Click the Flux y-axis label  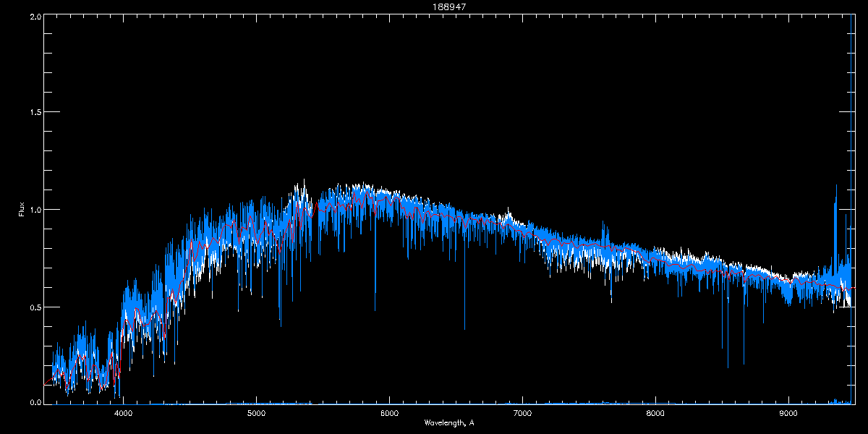click(x=21, y=209)
